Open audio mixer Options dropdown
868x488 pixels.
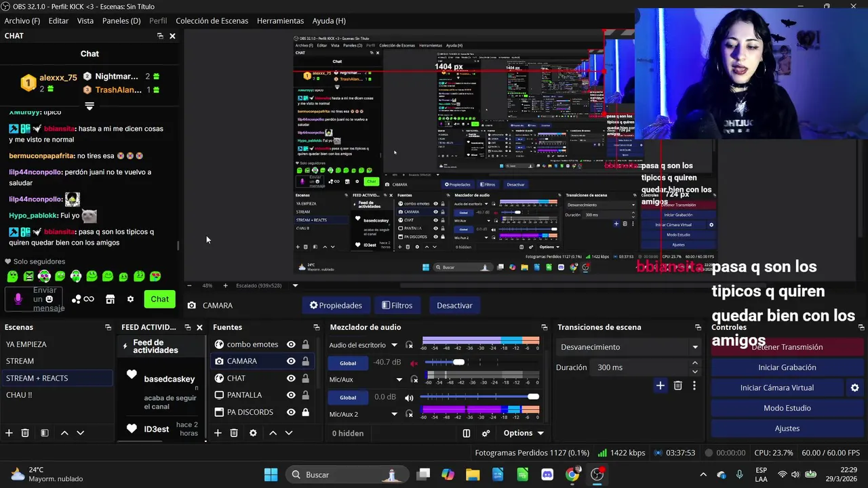[524, 433]
